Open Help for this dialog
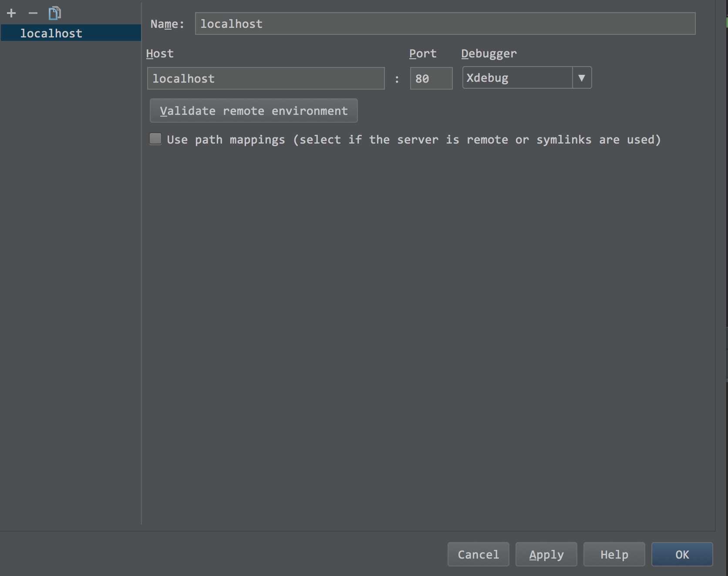The image size is (728, 576). pos(614,554)
